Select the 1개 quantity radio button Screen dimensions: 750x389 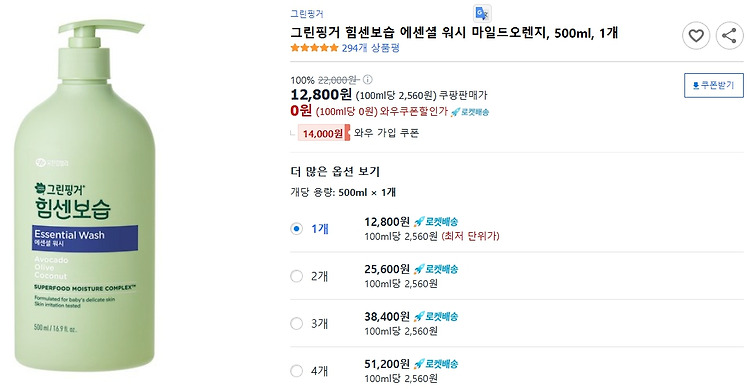click(297, 229)
